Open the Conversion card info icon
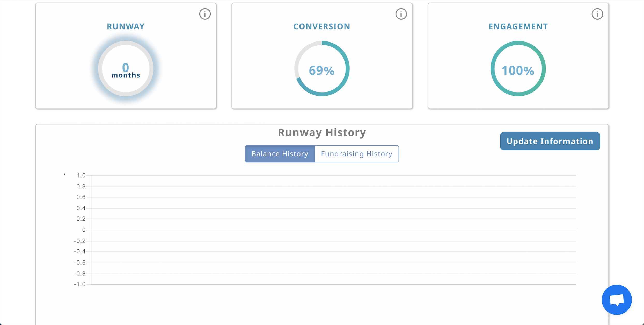 click(x=401, y=14)
